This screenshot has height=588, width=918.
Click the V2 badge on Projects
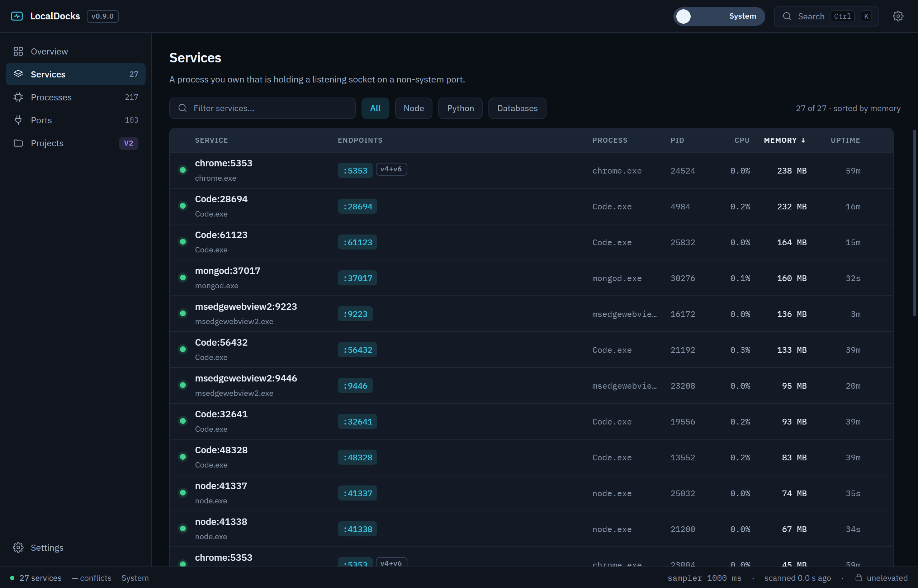pyautogui.click(x=128, y=143)
